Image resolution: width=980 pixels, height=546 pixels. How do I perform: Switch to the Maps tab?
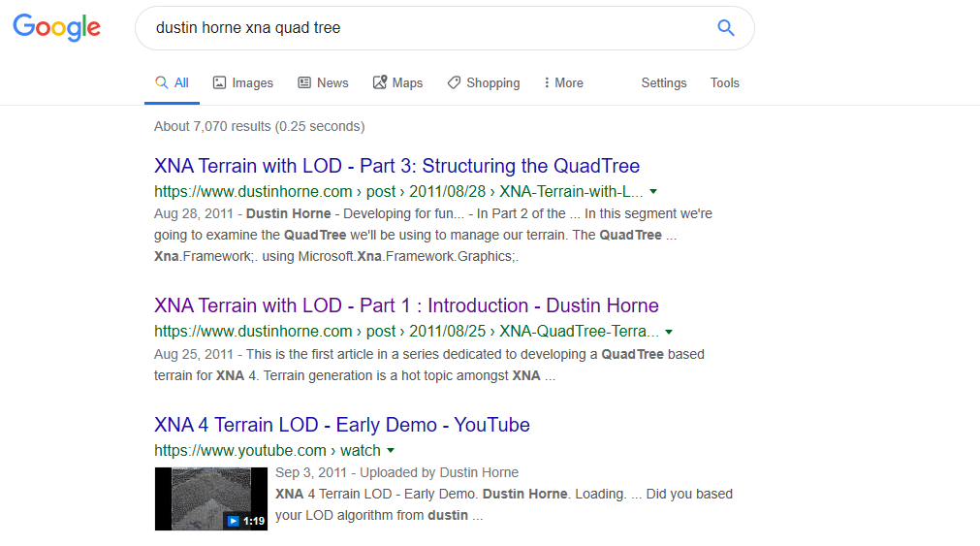tap(398, 83)
